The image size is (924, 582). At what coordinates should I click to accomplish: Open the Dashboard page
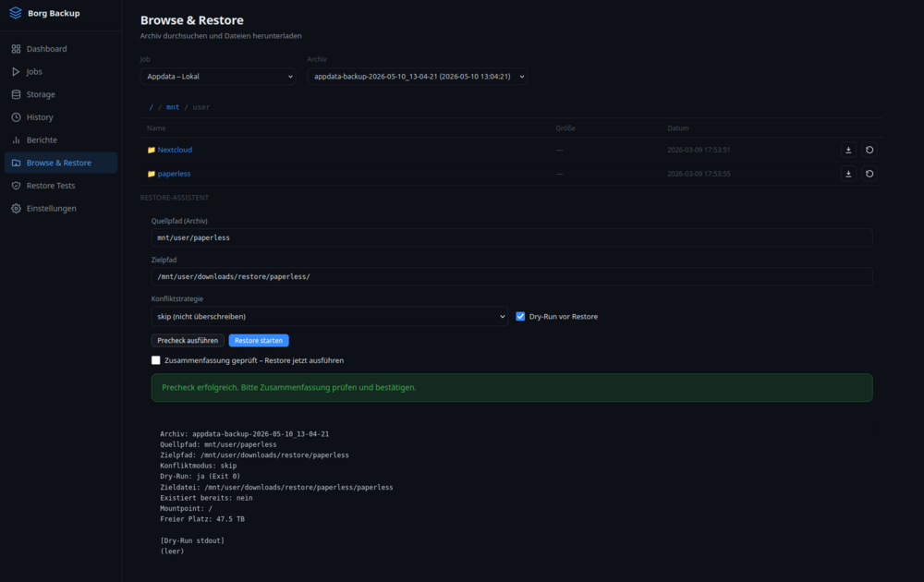pos(61,49)
